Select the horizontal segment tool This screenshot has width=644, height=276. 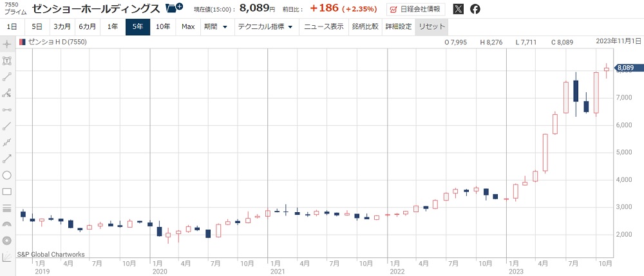coord(6,110)
